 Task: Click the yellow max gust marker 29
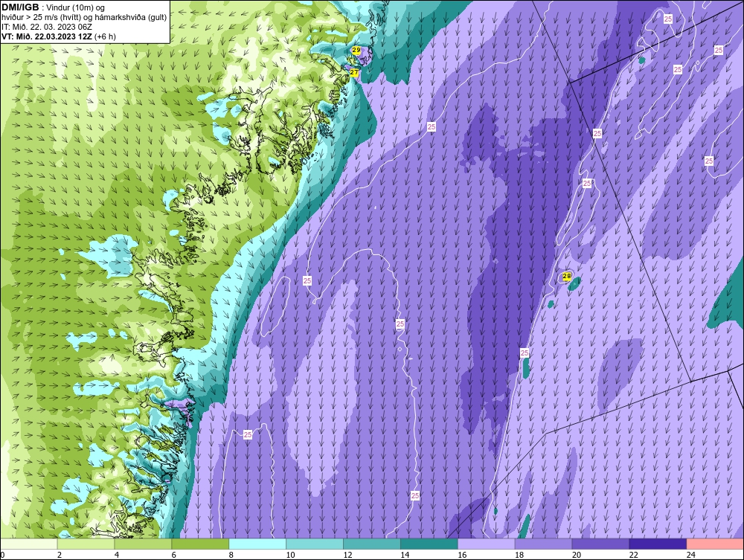tap(356, 50)
